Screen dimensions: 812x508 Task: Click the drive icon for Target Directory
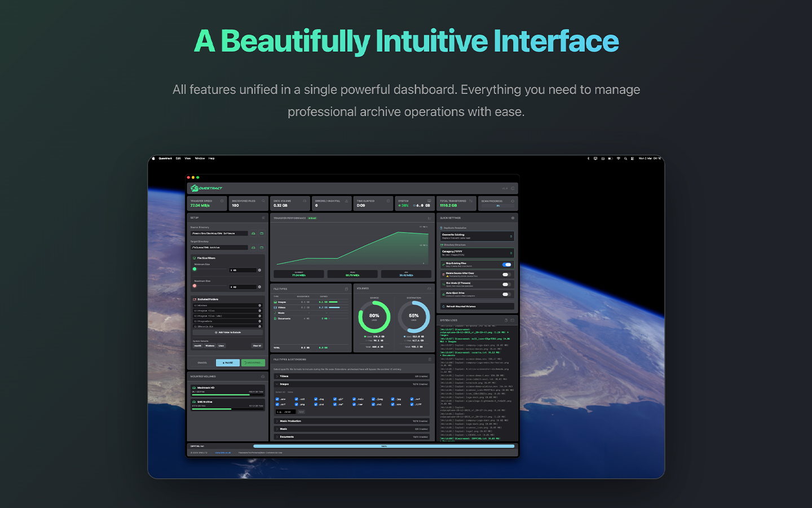[253, 247]
